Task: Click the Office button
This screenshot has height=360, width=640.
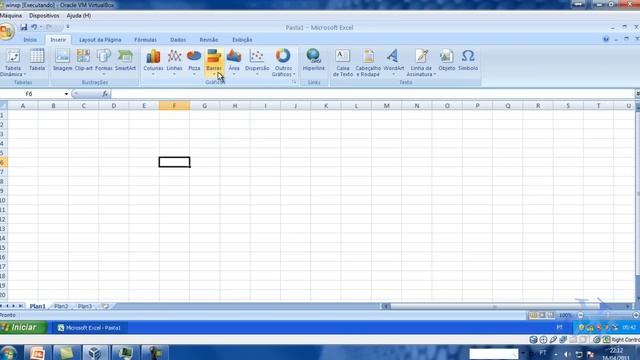Action: (7, 31)
